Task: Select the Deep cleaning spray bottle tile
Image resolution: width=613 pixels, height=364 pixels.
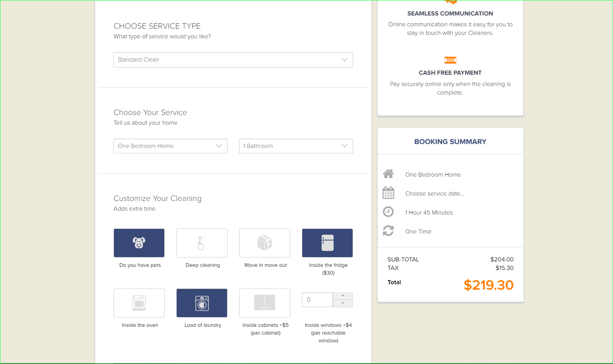Action: coord(202,243)
